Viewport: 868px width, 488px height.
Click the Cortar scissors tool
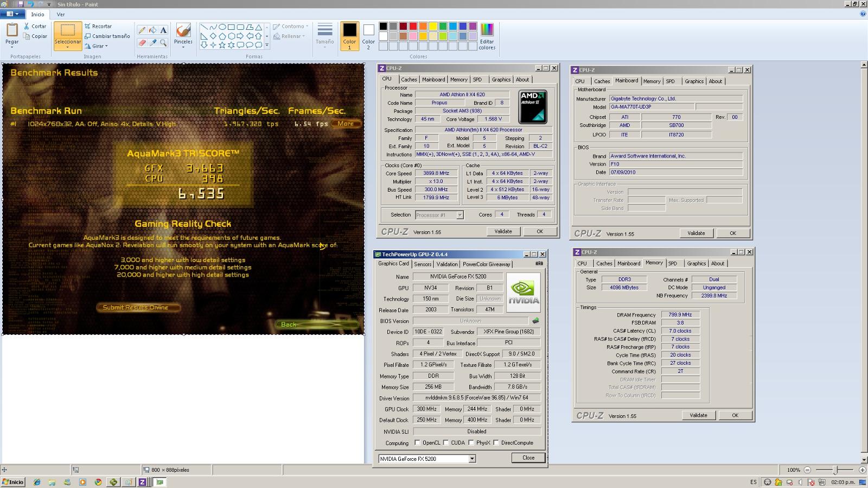click(x=35, y=26)
